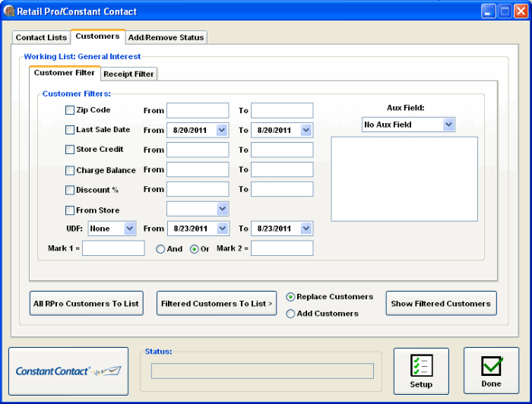This screenshot has width=532, height=404.
Task: Check the Charge Balance filter
Action: coord(70,170)
